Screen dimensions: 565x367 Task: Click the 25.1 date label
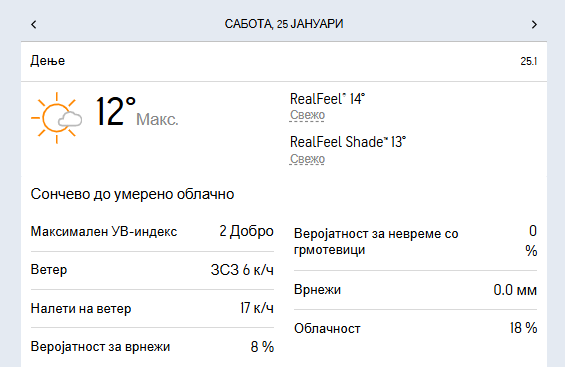point(529,62)
